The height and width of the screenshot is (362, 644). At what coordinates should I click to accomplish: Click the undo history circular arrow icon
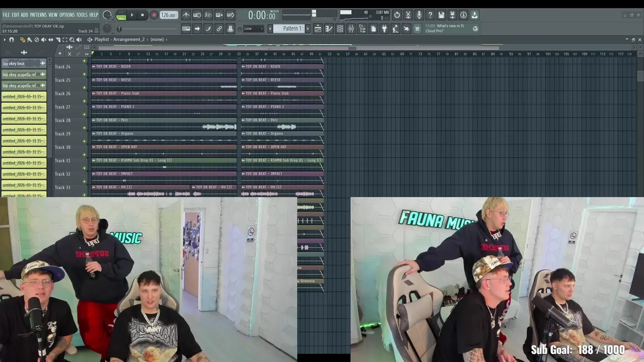(x=397, y=15)
